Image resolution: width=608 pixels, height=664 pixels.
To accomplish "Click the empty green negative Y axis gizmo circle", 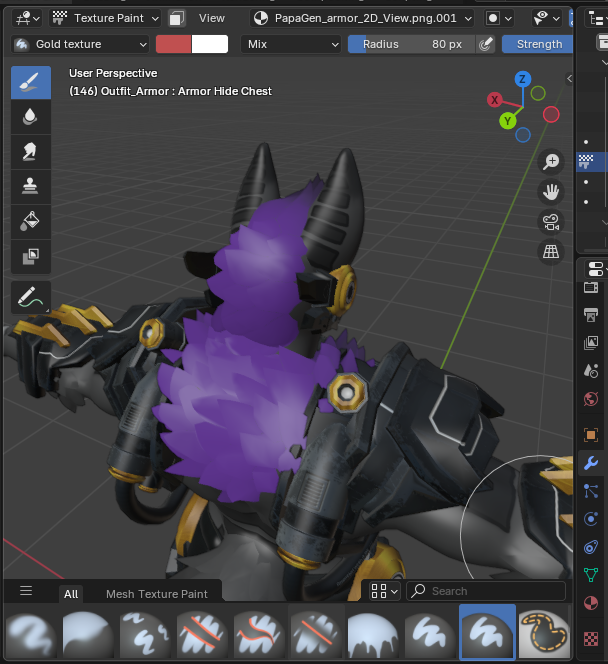I will pos(538,93).
